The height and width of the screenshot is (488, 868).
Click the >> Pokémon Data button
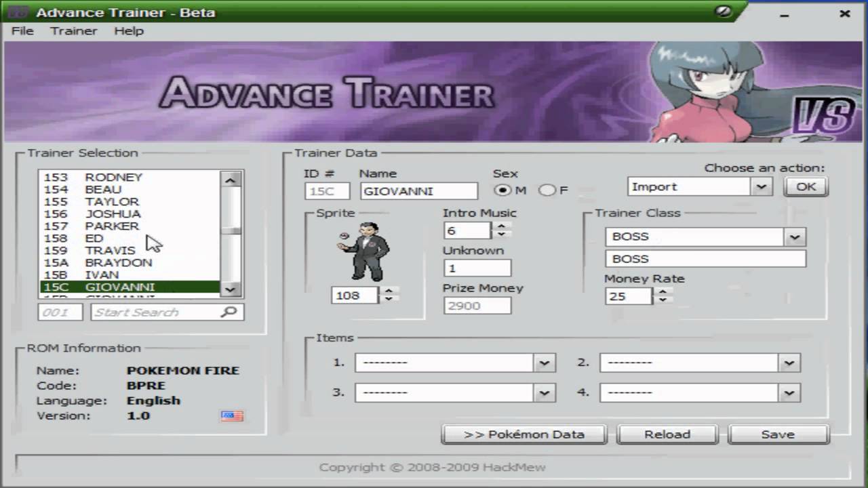click(x=524, y=434)
